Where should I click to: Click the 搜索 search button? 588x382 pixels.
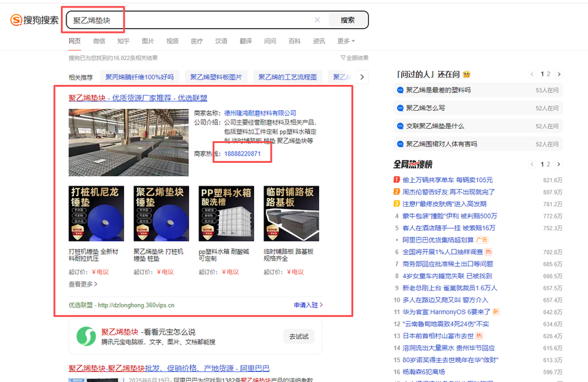click(x=347, y=21)
